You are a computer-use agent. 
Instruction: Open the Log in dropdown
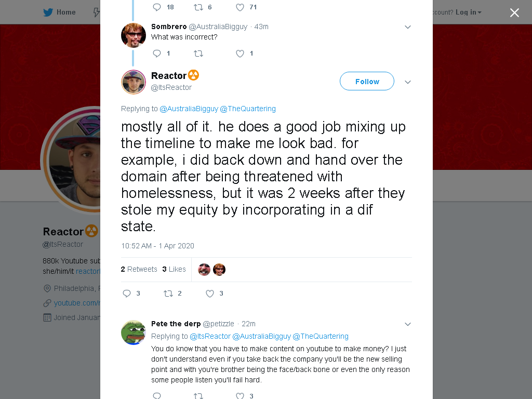click(x=468, y=12)
